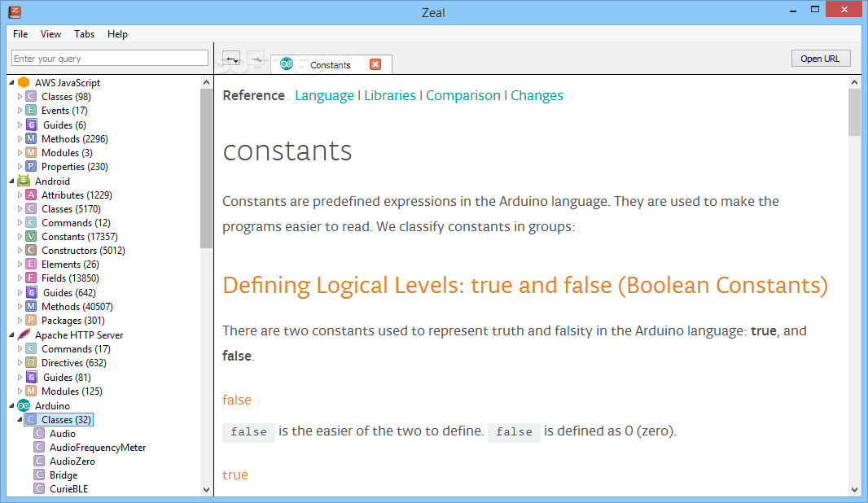Screen dimensions: 868x503
Task: Click the Zeal app icon in title bar
Action: pos(15,11)
